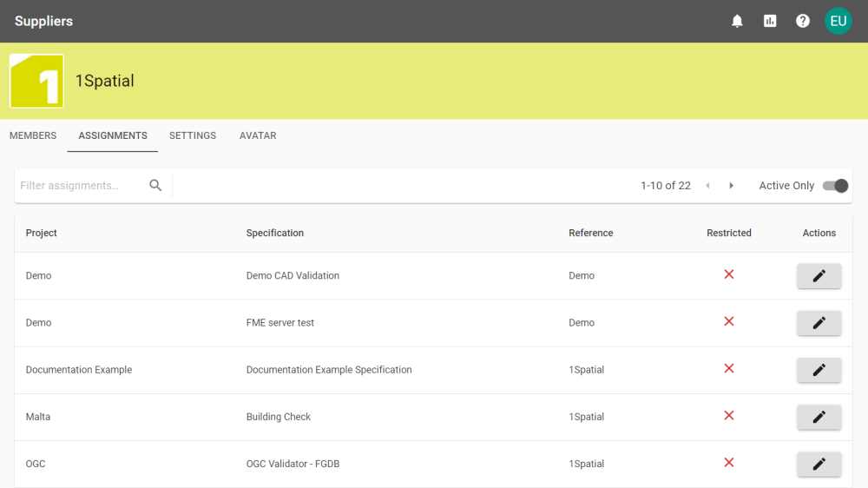
Task: Click the '1-10 of 22' pagination text
Action: pos(666,186)
